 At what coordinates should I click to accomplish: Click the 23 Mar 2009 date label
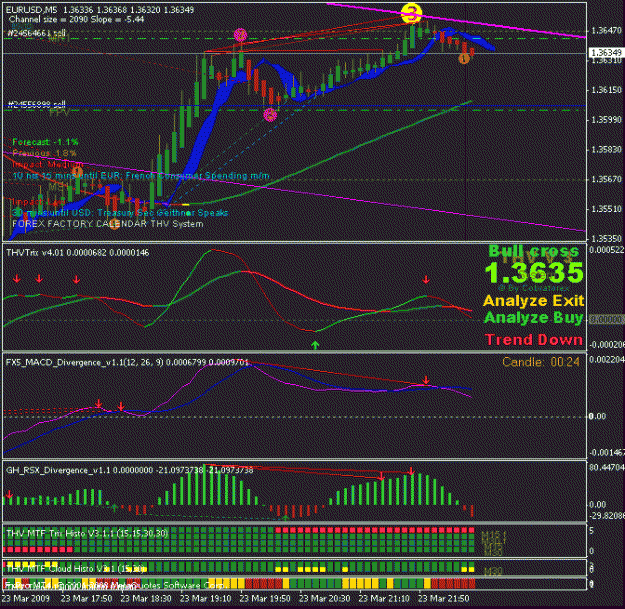[26, 598]
